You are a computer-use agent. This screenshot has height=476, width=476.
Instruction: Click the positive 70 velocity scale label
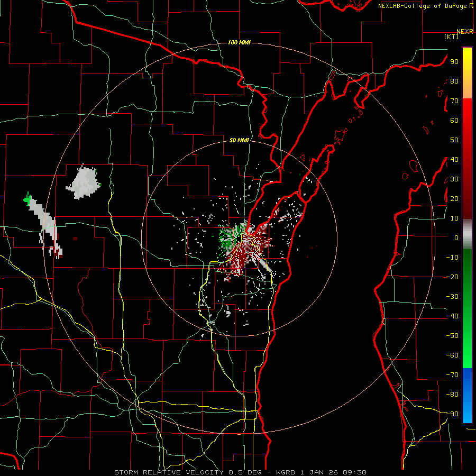coord(454,101)
